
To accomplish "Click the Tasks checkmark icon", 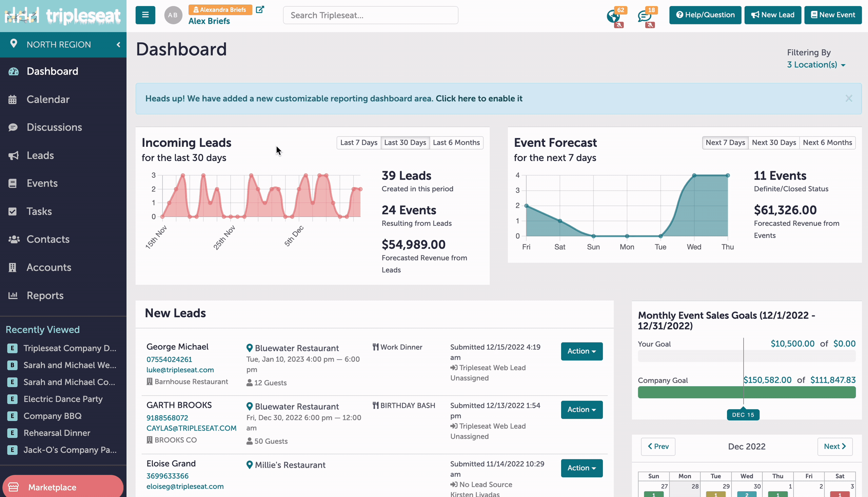I will pyautogui.click(x=13, y=212).
